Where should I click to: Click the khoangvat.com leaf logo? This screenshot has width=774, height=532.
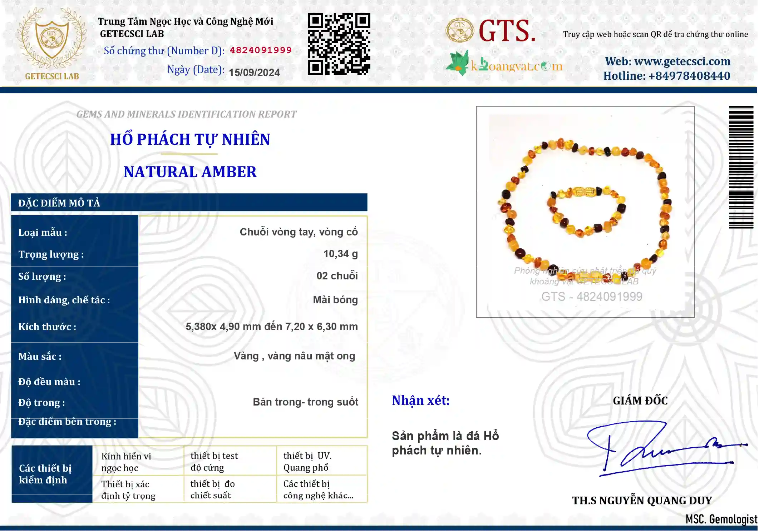tap(504, 64)
